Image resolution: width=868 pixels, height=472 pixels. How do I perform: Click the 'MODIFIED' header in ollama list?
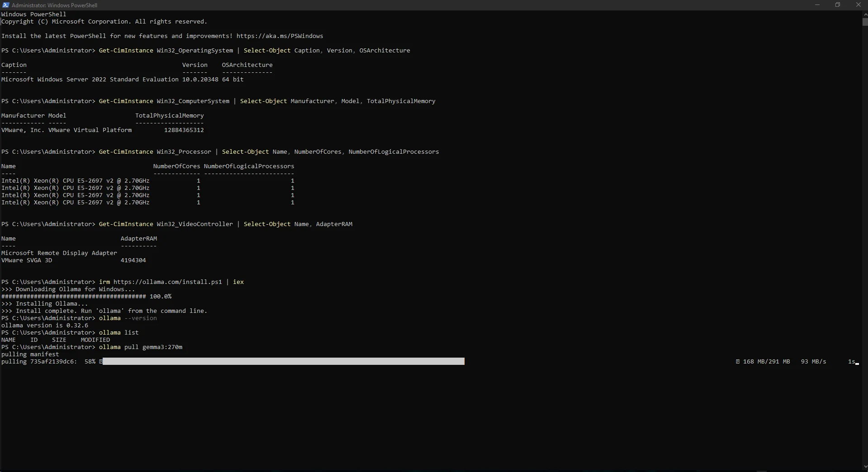point(95,340)
